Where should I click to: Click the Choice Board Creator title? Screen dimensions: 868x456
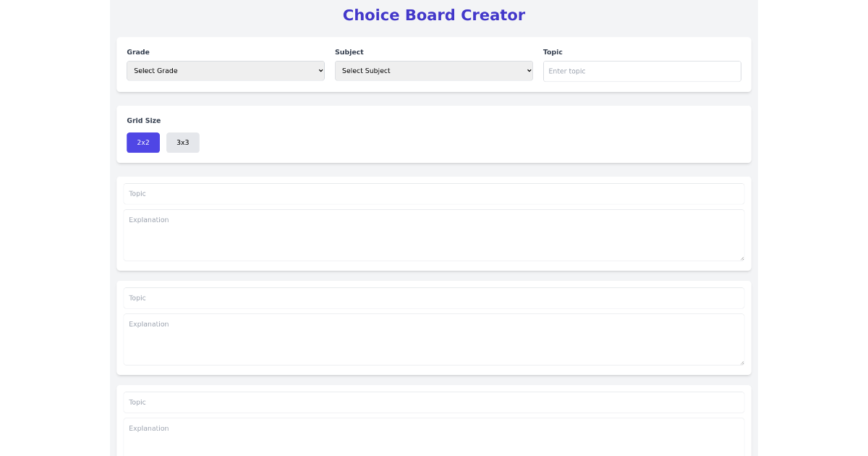point(434,14)
